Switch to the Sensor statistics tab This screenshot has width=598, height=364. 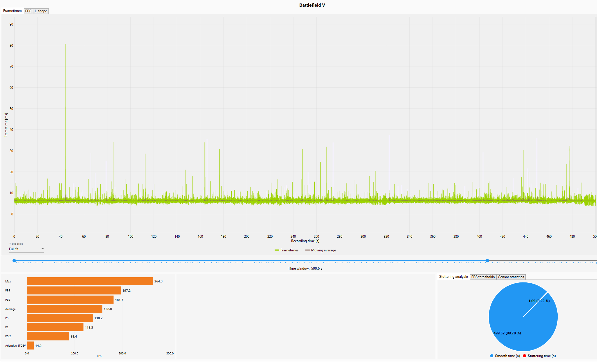(x=511, y=277)
